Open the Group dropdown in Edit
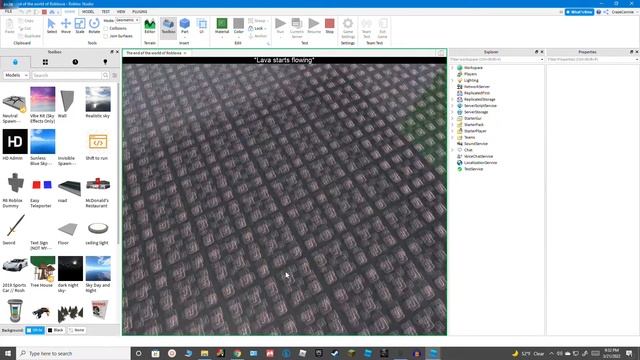The image size is (640, 360). 258,21
